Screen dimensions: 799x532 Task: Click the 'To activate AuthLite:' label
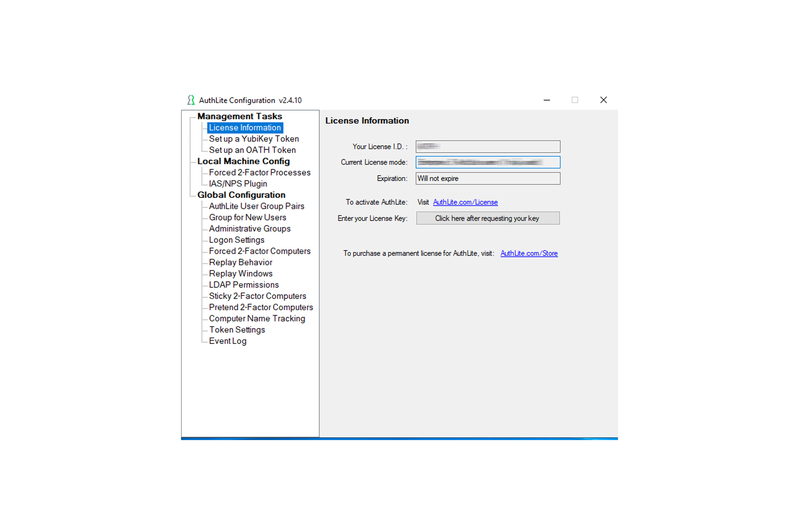click(376, 202)
